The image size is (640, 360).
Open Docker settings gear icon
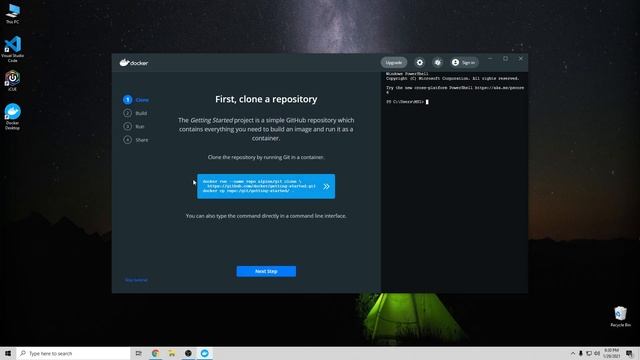point(419,62)
